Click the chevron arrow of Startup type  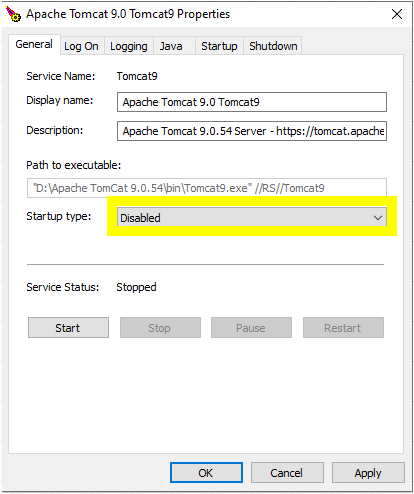click(378, 218)
